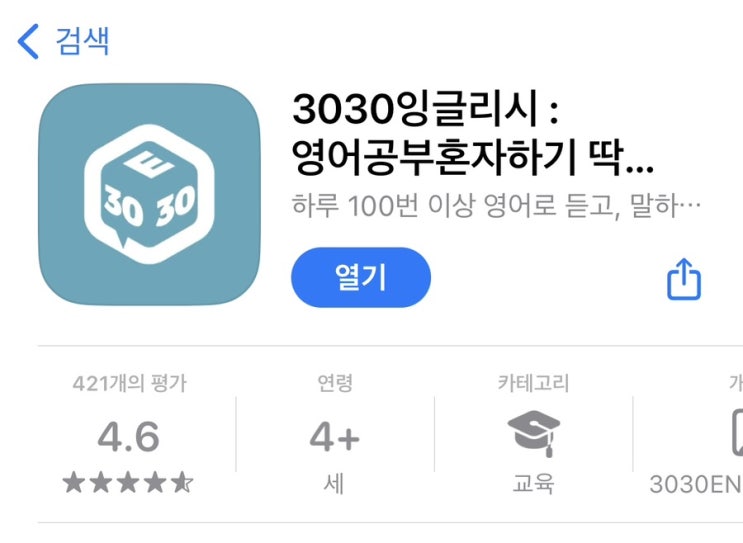This screenshot has height=543, width=743.
Task: Tap the graduation cap category icon
Action: tap(534, 434)
